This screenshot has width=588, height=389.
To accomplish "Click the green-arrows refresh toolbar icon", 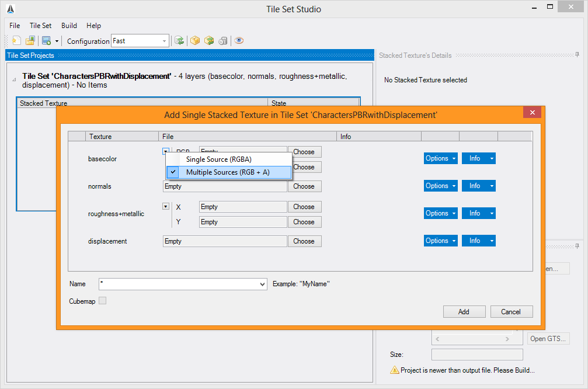I will point(179,40).
